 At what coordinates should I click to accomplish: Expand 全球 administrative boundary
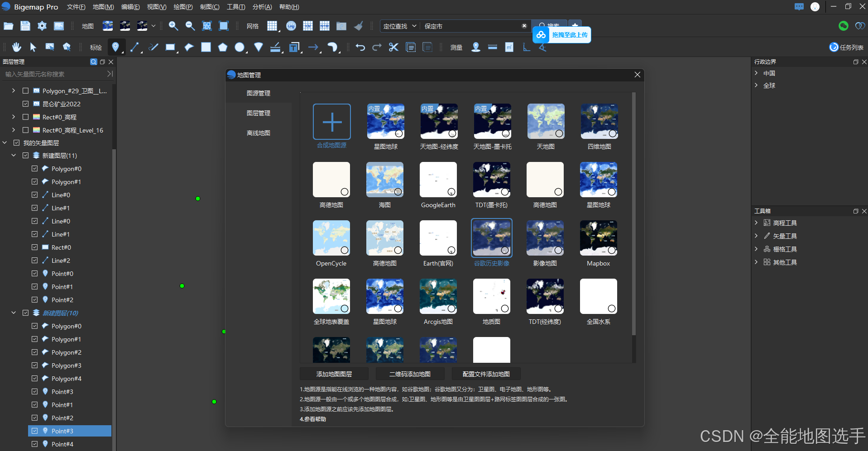pos(756,85)
